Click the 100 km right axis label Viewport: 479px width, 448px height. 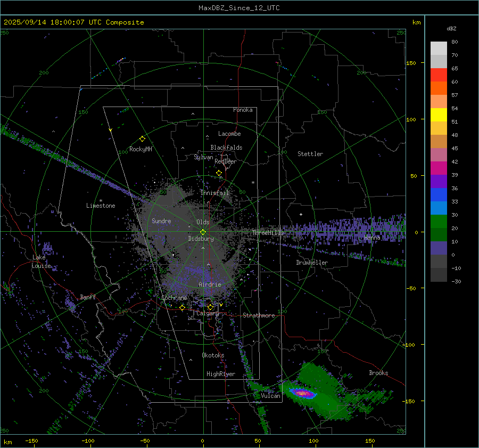[x=411, y=119]
